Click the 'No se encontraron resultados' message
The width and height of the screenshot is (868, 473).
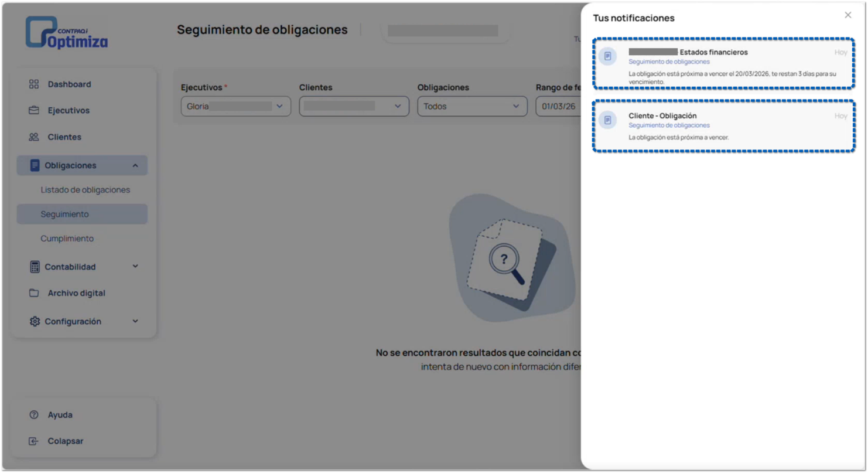point(479,353)
